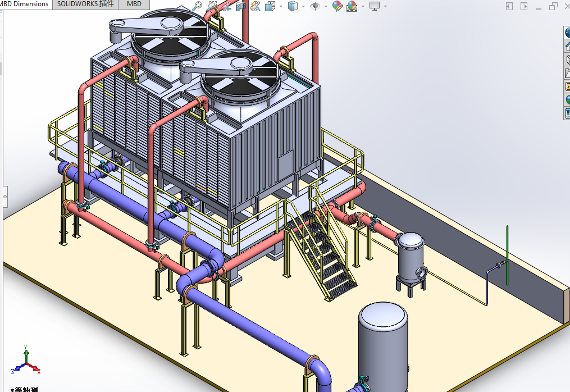Click the View Orientation cube icon

tap(270, 6)
